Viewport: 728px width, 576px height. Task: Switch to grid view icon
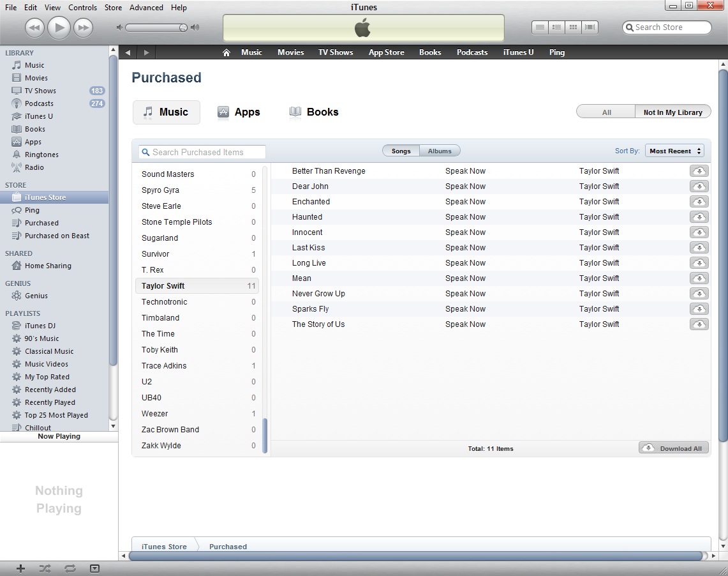(574, 27)
